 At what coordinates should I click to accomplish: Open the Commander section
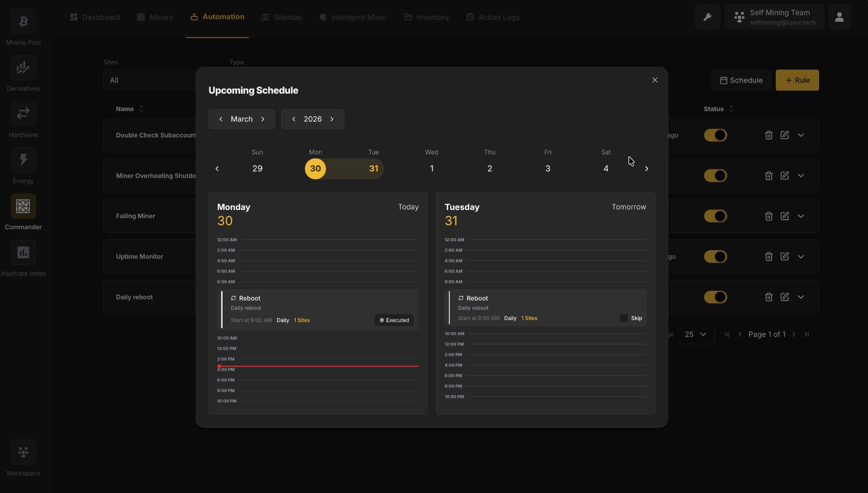23,206
